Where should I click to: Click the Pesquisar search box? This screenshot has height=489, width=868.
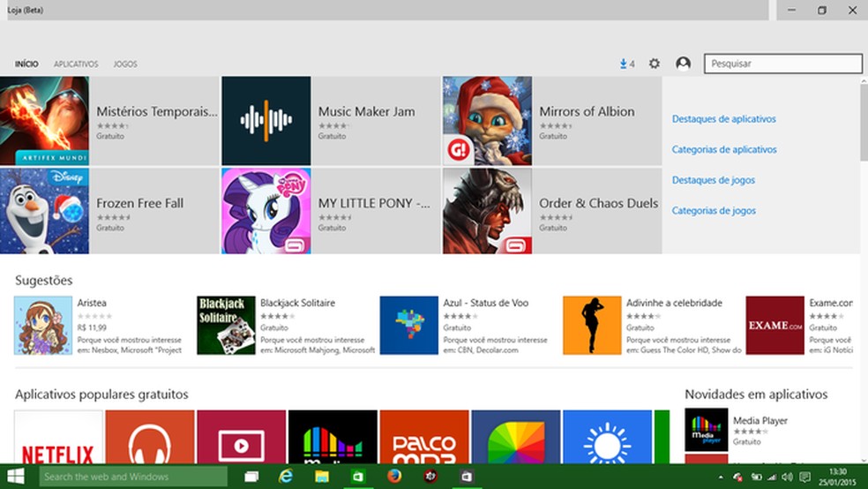(x=782, y=64)
